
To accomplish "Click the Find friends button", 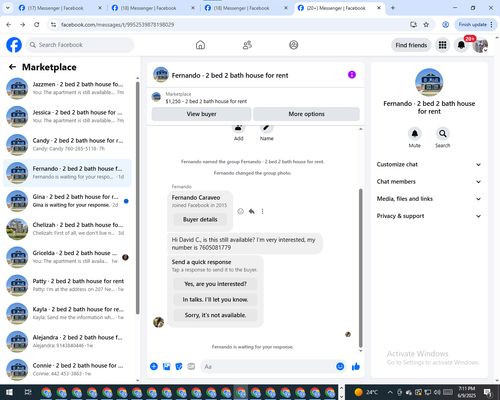I will (411, 45).
